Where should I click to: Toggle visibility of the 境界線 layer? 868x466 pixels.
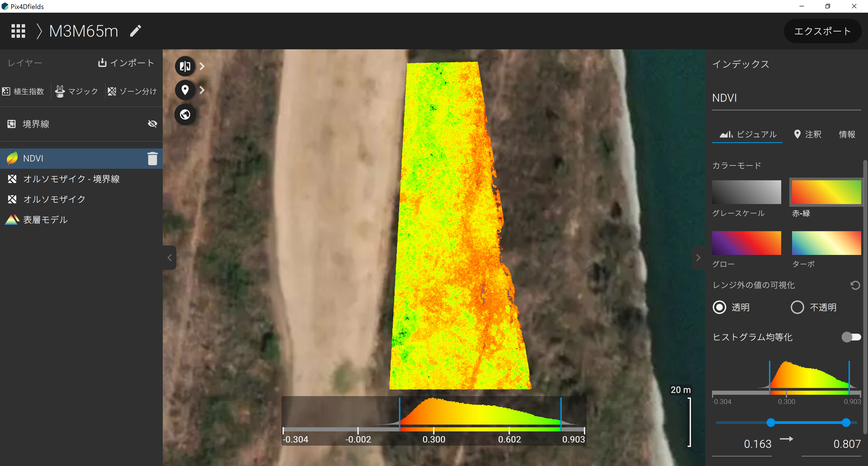click(152, 124)
